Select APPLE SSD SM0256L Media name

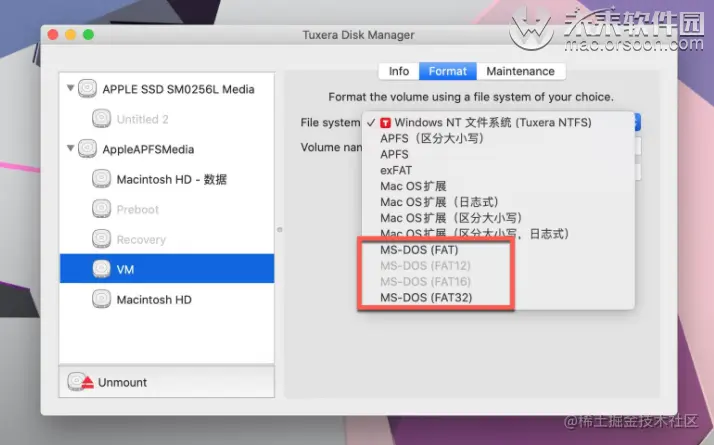pos(178,89)
